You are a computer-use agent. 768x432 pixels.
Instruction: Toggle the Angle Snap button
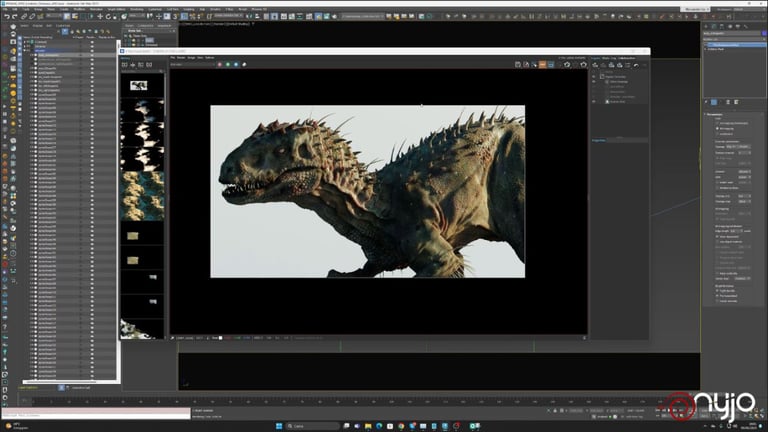click(x=184, y=17)
